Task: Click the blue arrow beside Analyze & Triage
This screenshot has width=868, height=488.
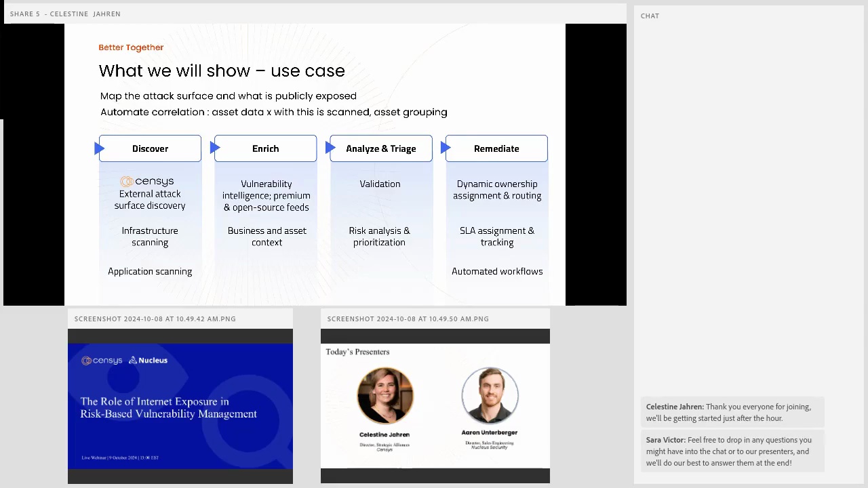Action: [x=330, y=148]
